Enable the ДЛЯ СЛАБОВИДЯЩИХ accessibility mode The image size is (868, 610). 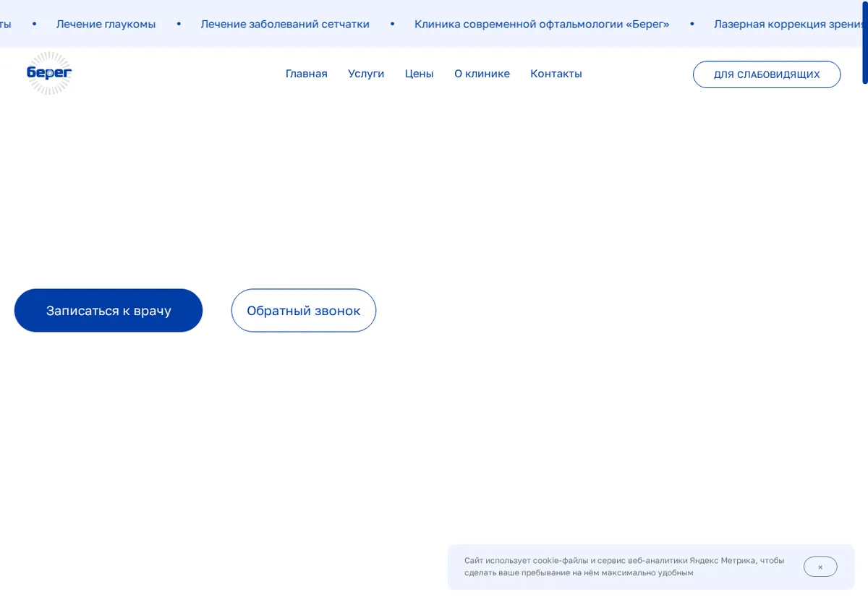point(767,74)
